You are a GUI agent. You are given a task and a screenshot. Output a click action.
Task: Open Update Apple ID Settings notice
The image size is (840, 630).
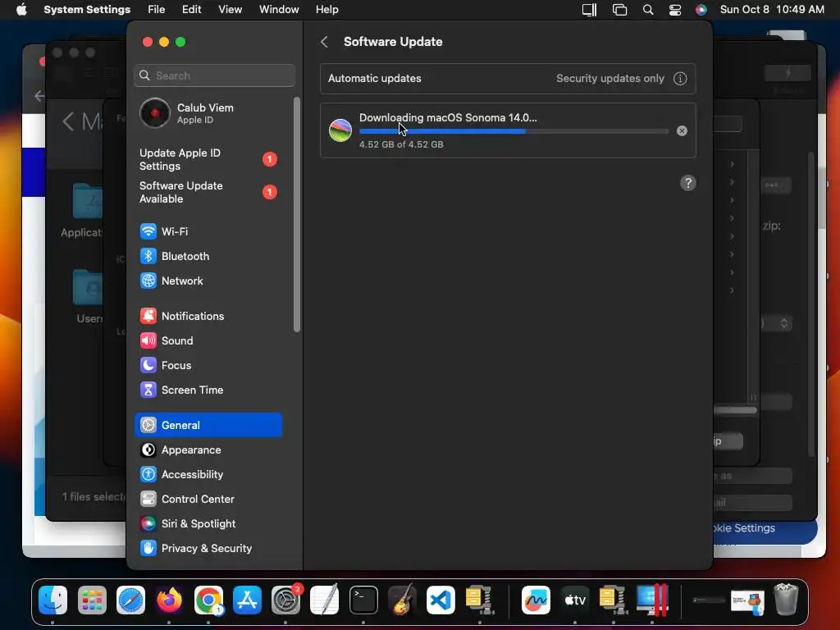click(x=208, y=160)
